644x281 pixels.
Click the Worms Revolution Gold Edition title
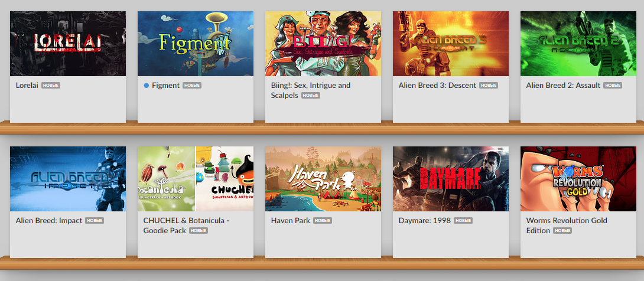tap(567, 226)
